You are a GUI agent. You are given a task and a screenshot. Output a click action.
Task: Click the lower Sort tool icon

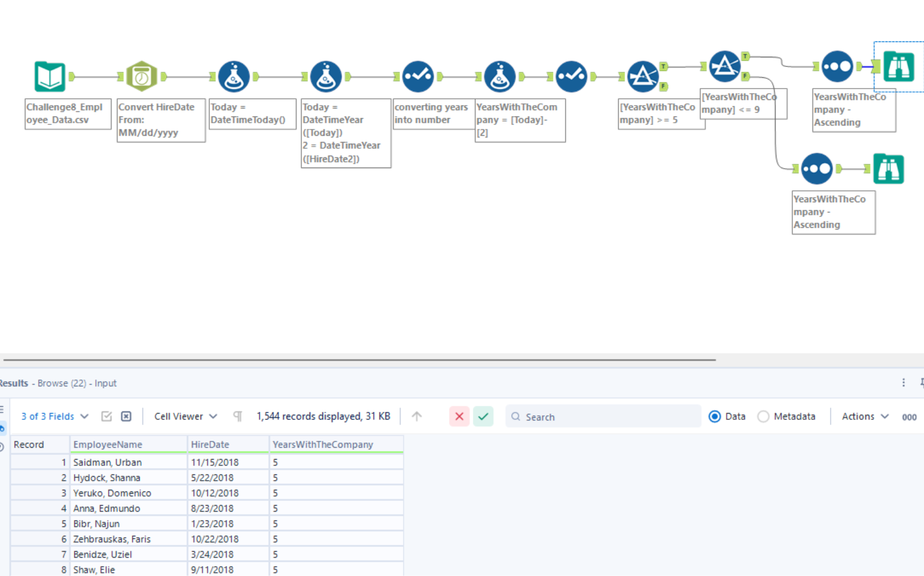point(817,169)
